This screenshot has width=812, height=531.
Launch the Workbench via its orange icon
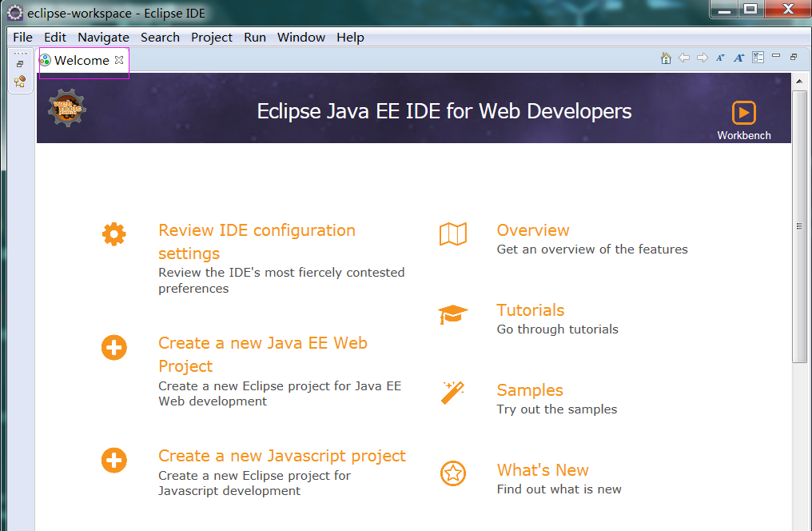pos(743,114)
